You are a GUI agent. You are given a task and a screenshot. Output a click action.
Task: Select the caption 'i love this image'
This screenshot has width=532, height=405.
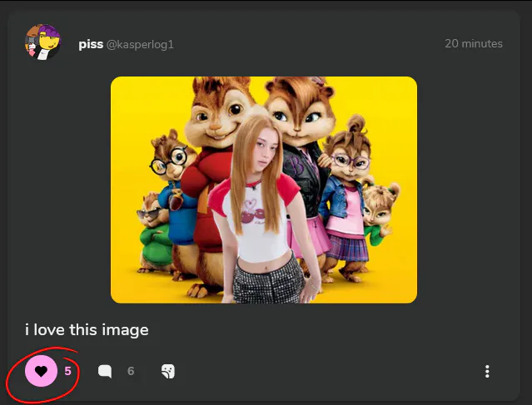(87, 330)
